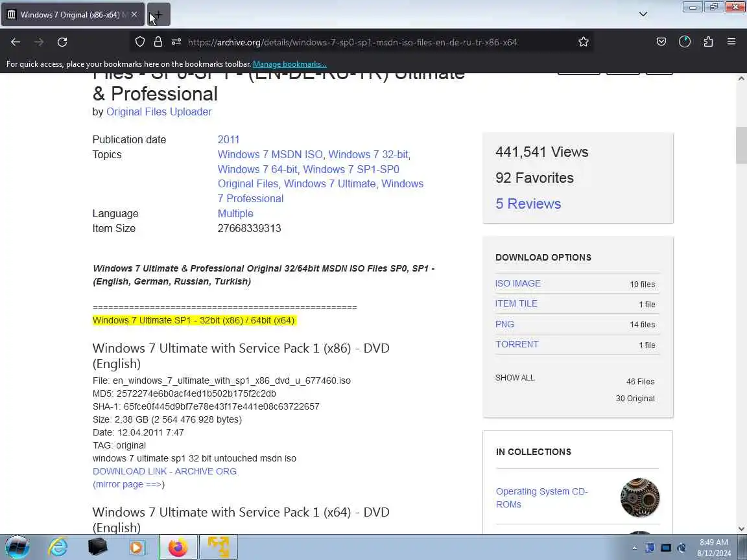Click the Firefox account profile icon
The width and height of the screenshot is (747, 560).
(685, 42)
